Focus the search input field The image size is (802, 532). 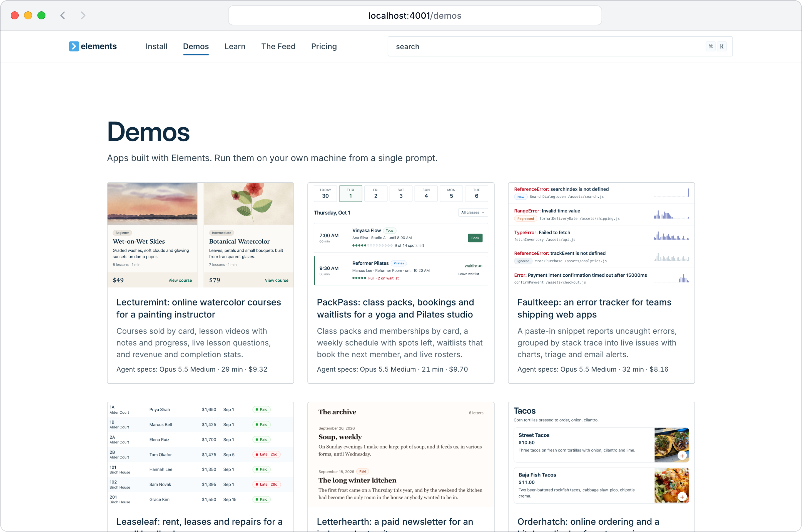[560, 46]
